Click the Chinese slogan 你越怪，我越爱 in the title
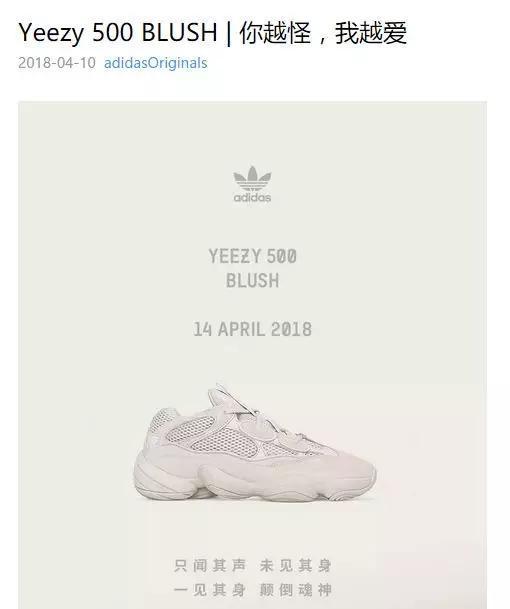 point(323,33)
